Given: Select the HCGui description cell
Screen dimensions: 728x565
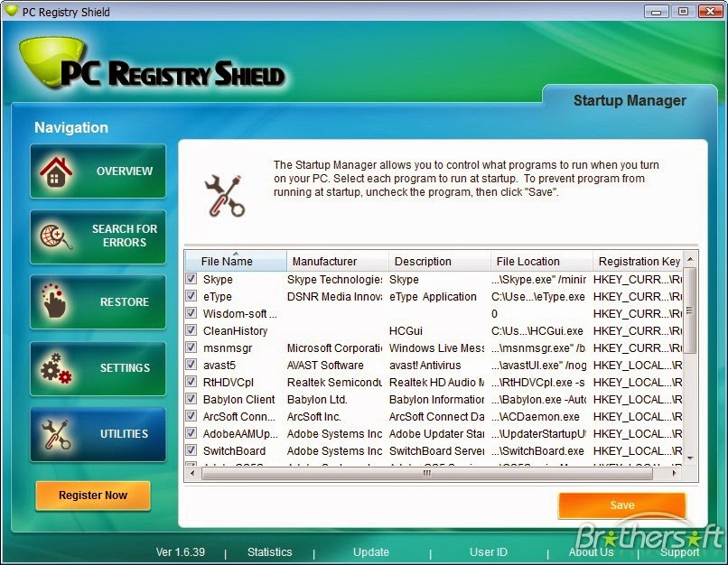Looking at the screenshot, I should [406, 330].
